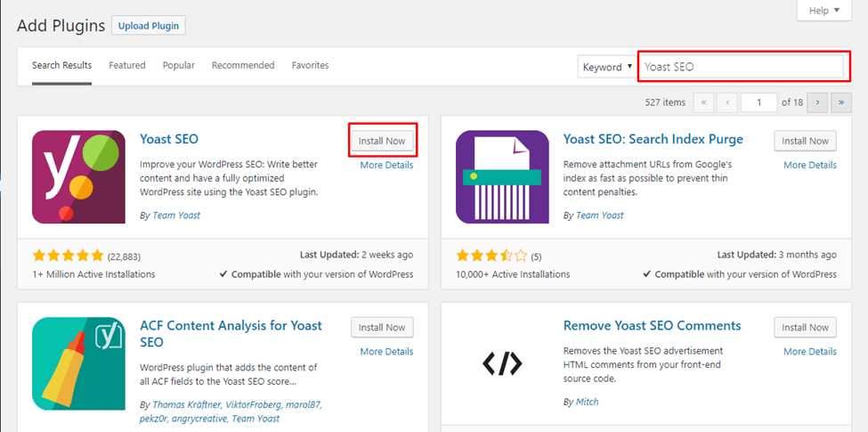
Task: Click author link ViktorFroberg
Action: [x=256, y=404]
